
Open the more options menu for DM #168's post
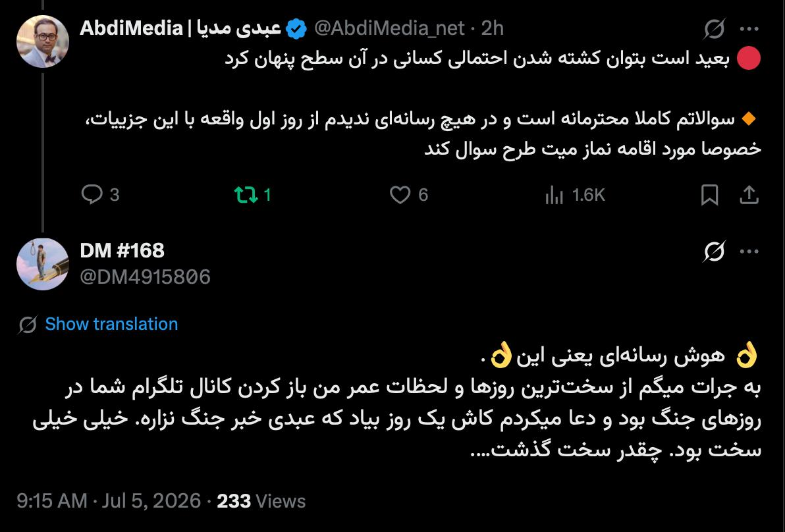[749, 252]
